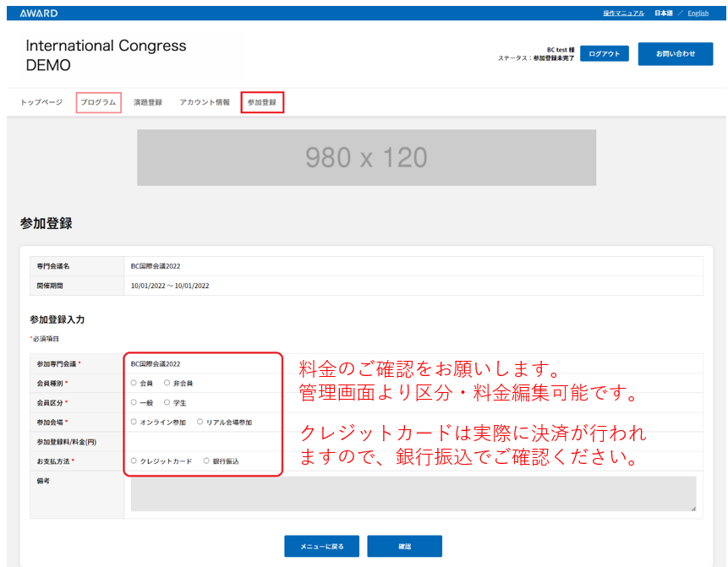
Task: Select the 参加登録 tab
Action: click(261, 102)
